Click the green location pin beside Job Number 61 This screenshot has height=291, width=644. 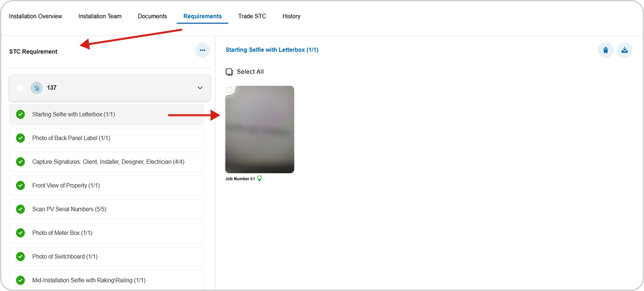[x=259, y=178]
